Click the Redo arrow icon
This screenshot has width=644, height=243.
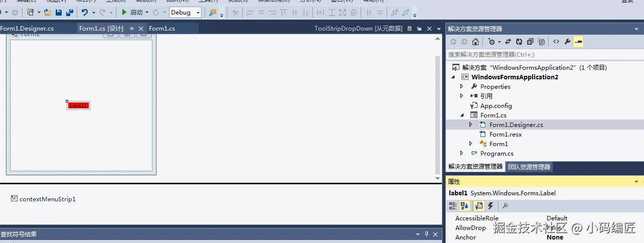point(103,12)
